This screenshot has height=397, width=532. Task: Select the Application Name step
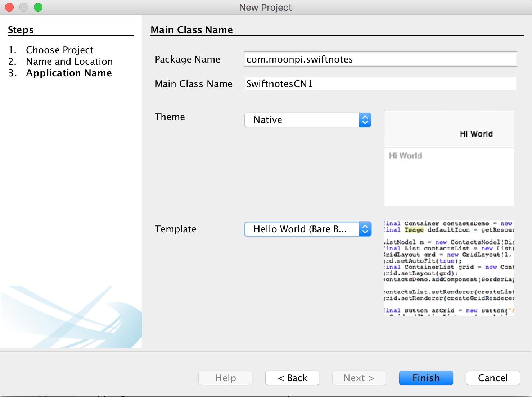[69, 73]
